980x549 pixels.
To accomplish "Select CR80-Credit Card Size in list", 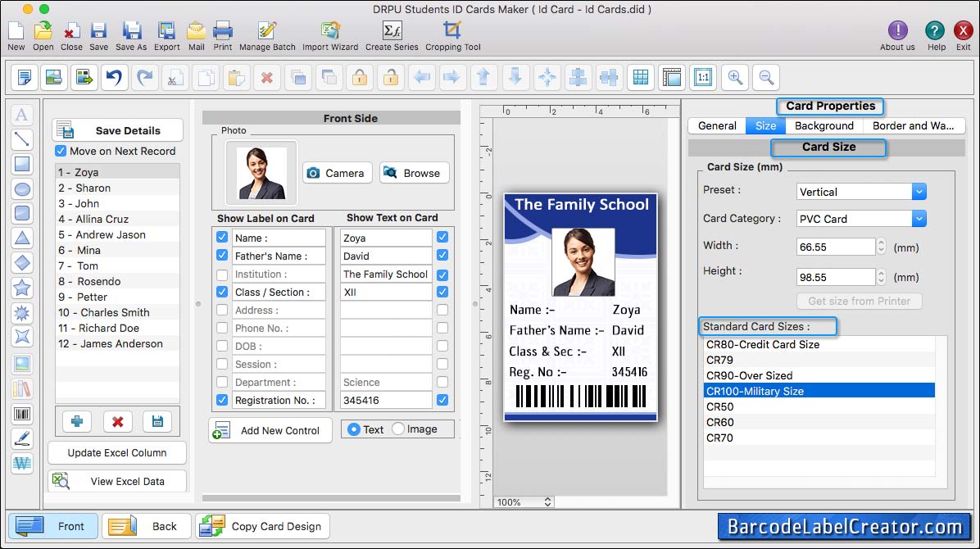I will pos(819,344).
